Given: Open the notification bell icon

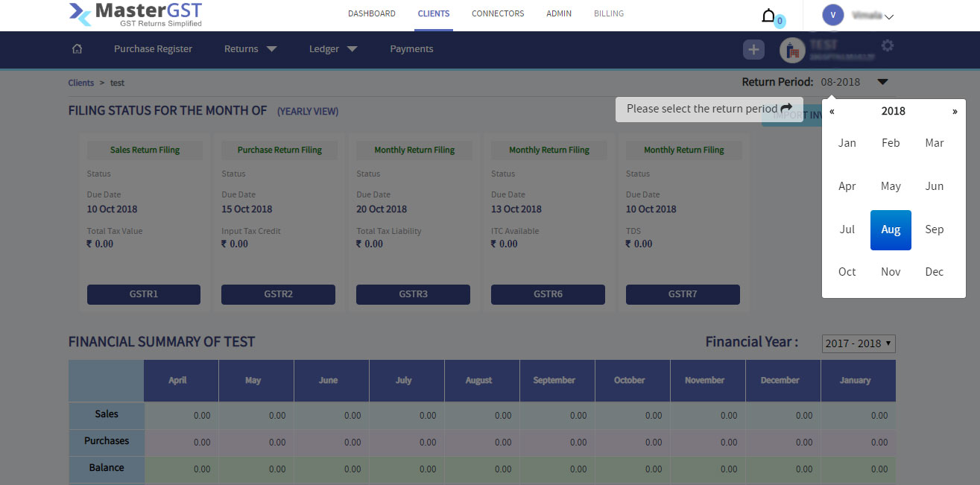Looking at the screenshot, I should [x=768, y=16].
